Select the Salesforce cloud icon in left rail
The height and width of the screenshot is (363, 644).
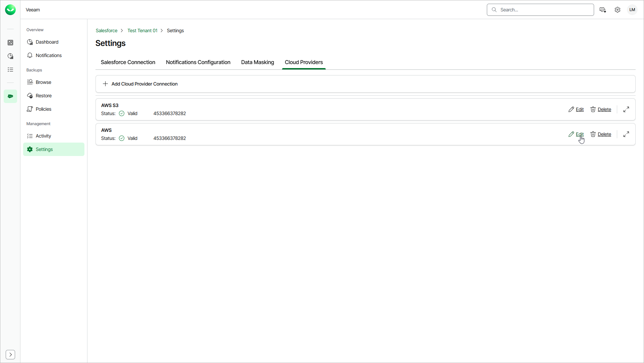(10, 96)
